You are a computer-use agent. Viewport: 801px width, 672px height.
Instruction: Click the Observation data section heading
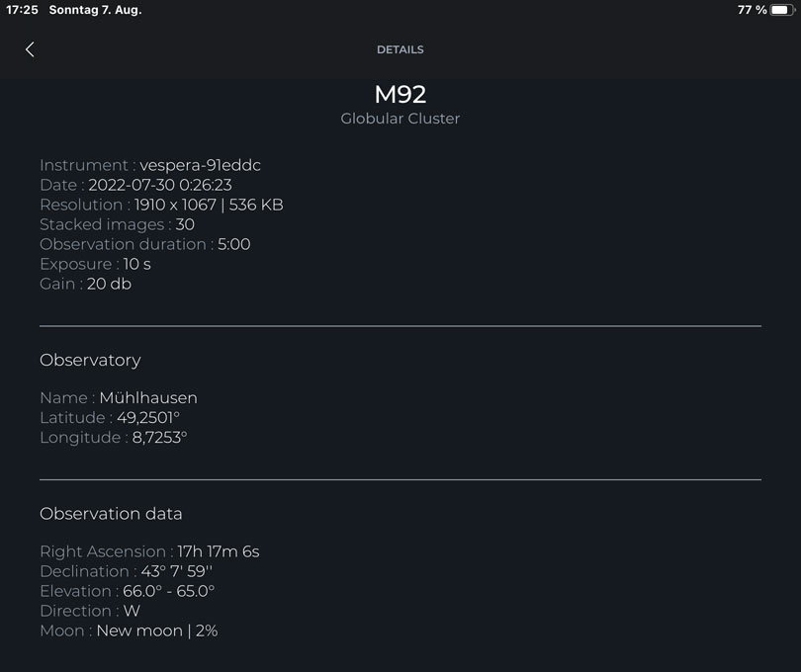tap(111, 514)
